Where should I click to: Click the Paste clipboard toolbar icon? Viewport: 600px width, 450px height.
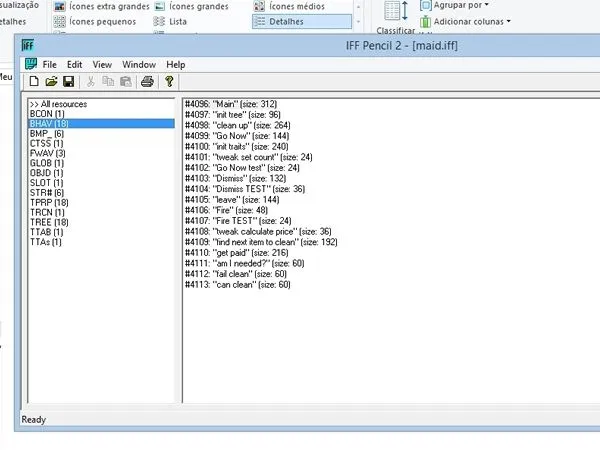point(126,81)
